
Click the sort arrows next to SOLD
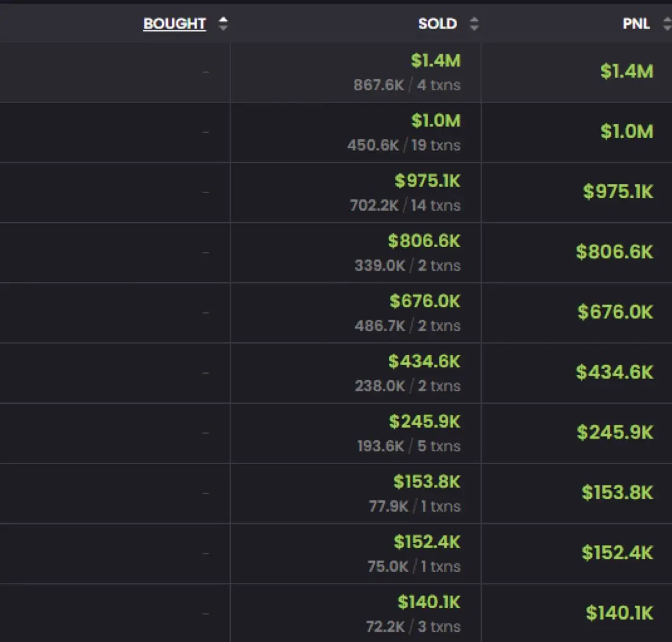tap(474, 24)
